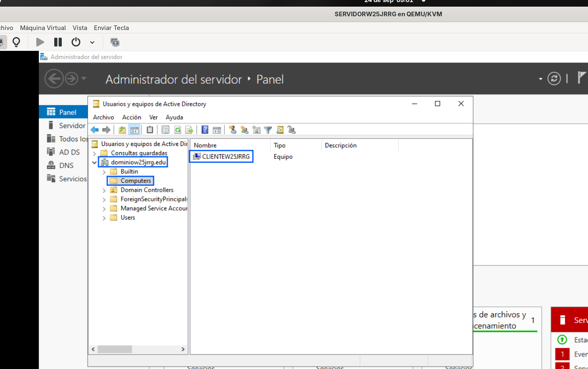Click the Filter funnel icon
588x369 pixels.
pos(268,130)
